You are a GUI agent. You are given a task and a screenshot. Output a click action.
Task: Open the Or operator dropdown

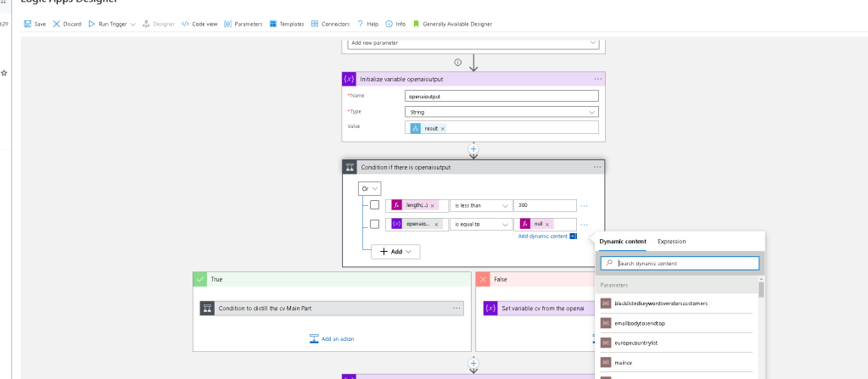(x=369, y=189)
